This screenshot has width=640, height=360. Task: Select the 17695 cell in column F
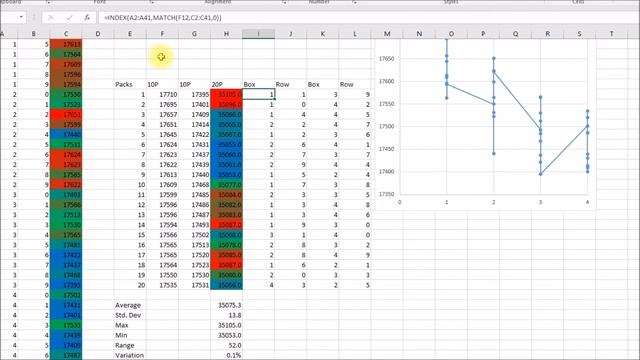(x=162, y=104)
